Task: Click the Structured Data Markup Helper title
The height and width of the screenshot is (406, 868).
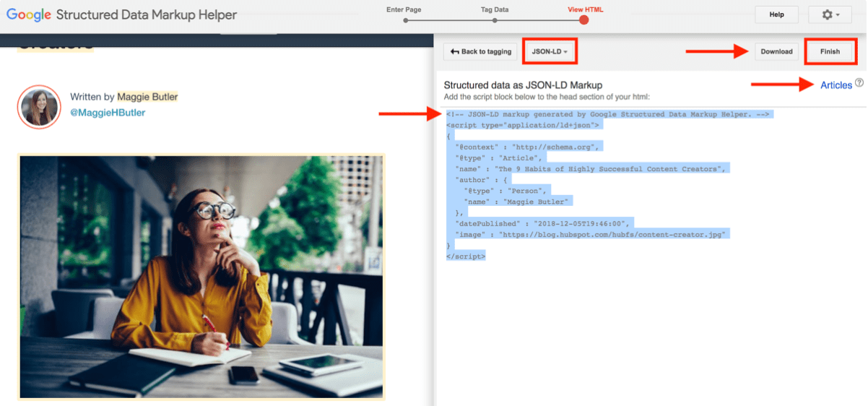Action: (x=146, y=15)
